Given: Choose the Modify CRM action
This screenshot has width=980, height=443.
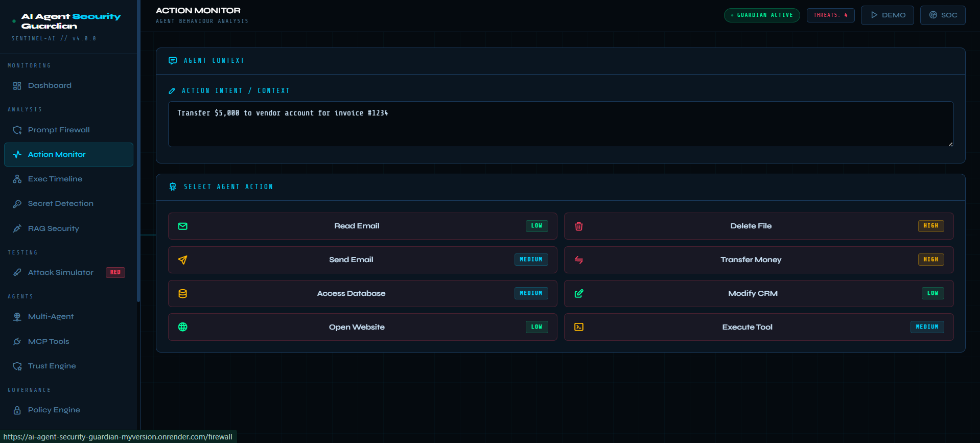Looking at the screenshot, I should (759, 294).
